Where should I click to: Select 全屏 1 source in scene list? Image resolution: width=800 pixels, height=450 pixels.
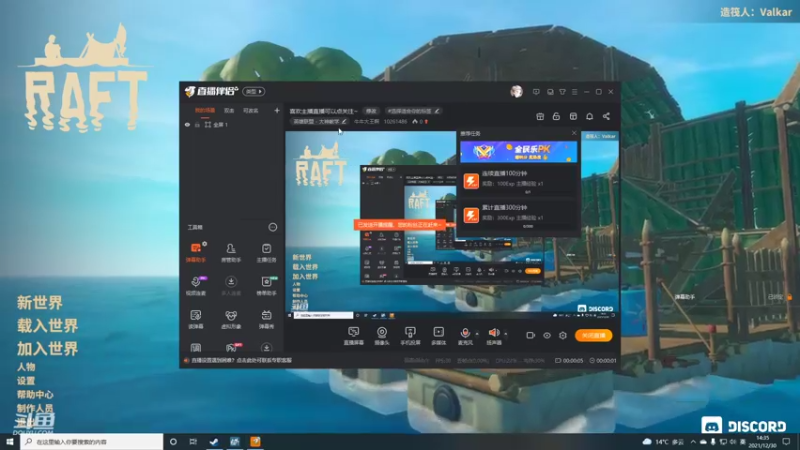231,124
